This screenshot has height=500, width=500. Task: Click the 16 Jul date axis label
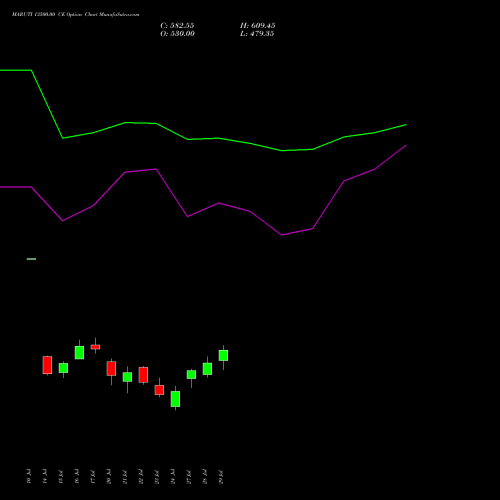click(77, 476)
